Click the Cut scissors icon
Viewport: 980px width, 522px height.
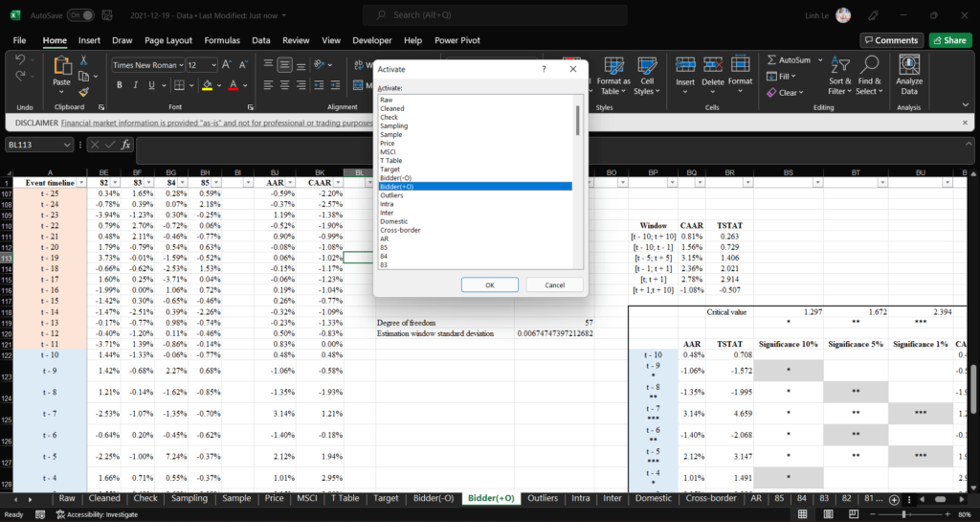83,60
